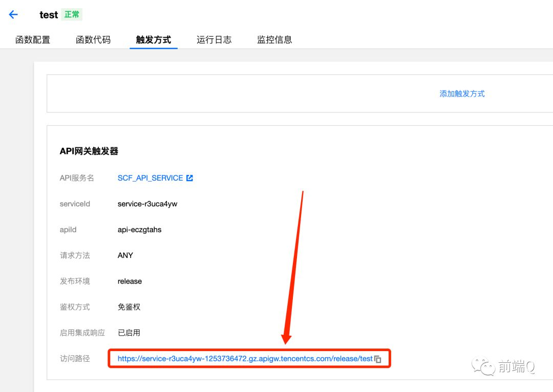The height and width of the screenshot is (392, 553).
Task: Click the serviceId field label
Action: [x=75, y=204]
